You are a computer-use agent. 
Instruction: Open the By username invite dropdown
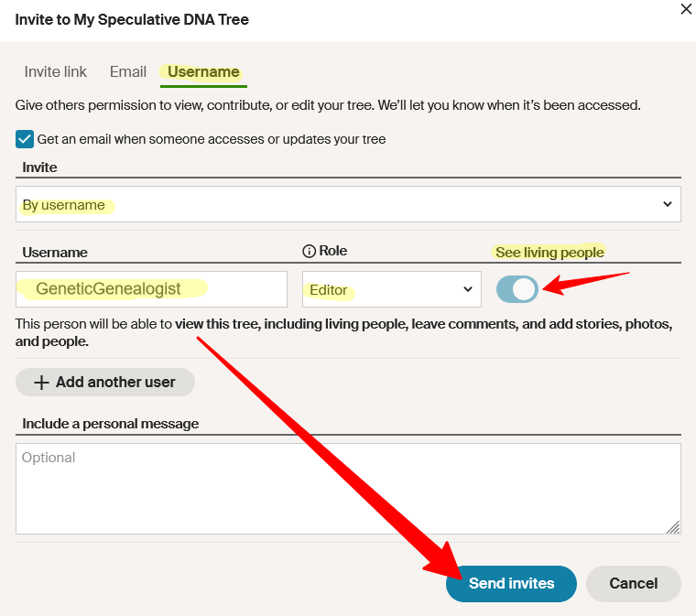click(348, 204)
